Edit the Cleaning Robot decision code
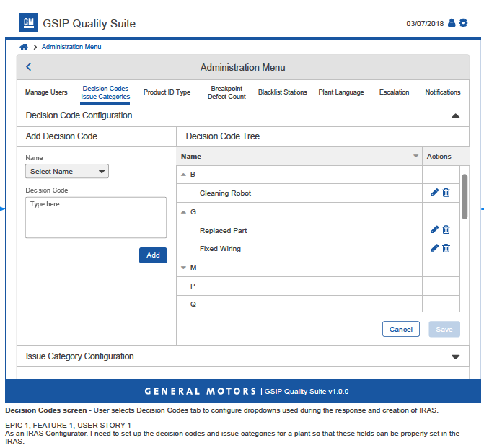Viewport: 484px width, 448px height. tap(435, 193)
